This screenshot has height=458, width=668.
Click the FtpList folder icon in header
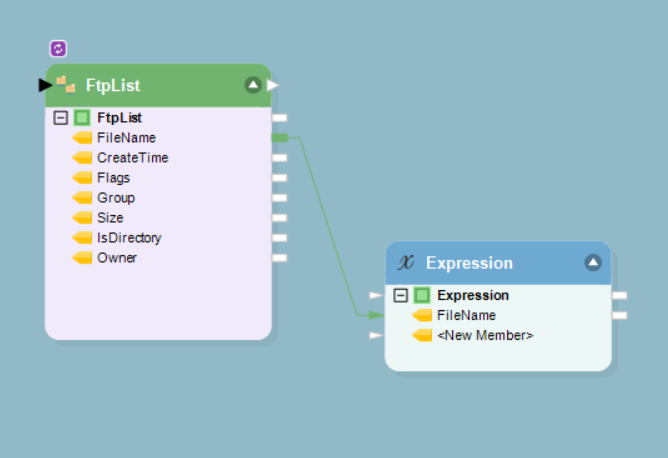65,85
